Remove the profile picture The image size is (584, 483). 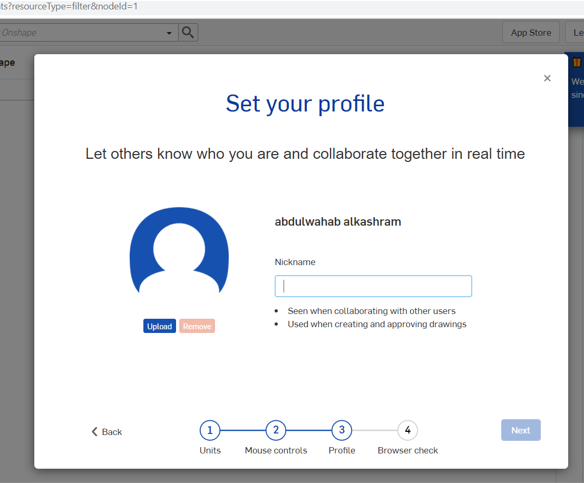pos(197,326)
